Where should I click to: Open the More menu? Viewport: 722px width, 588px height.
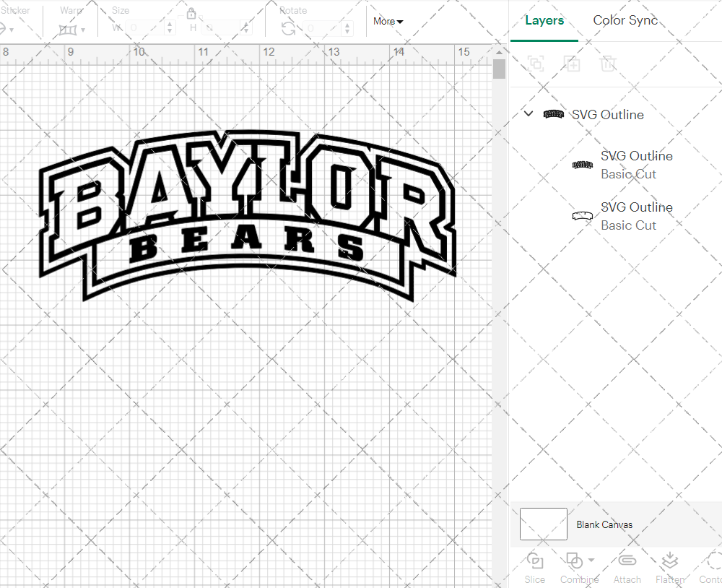[388, 22]
